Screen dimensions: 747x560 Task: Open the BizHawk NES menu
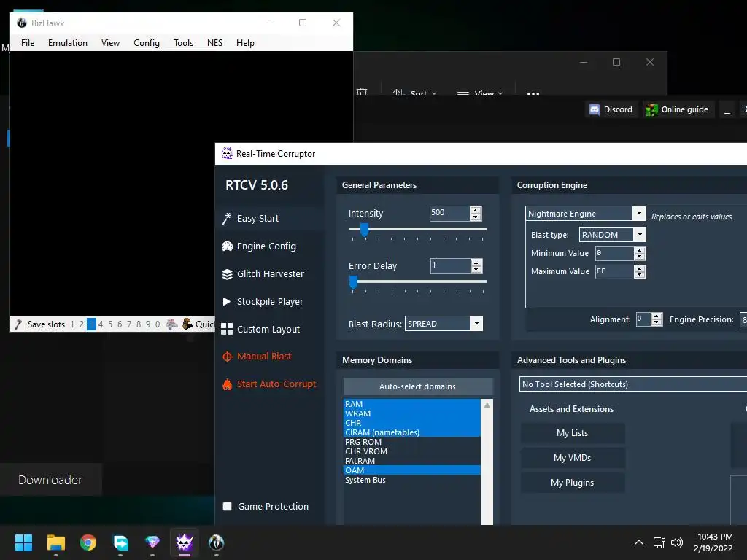[x=214, y=43]
